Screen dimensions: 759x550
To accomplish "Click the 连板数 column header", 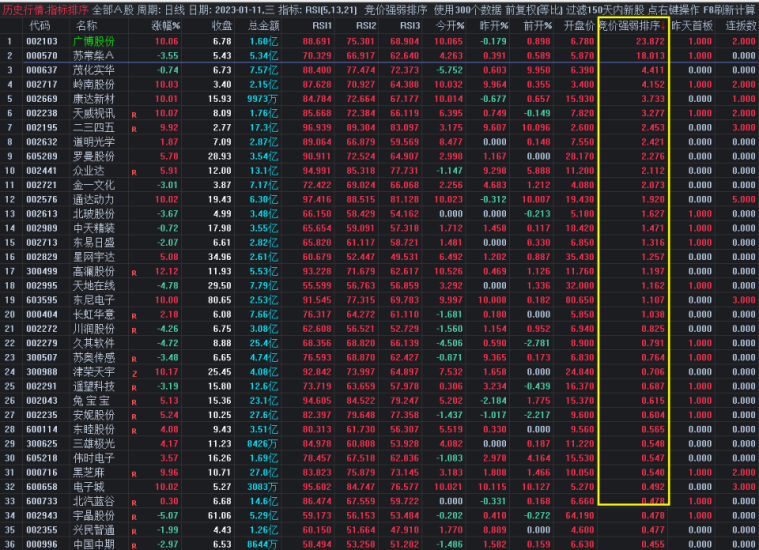I will [x=739, y=25].
